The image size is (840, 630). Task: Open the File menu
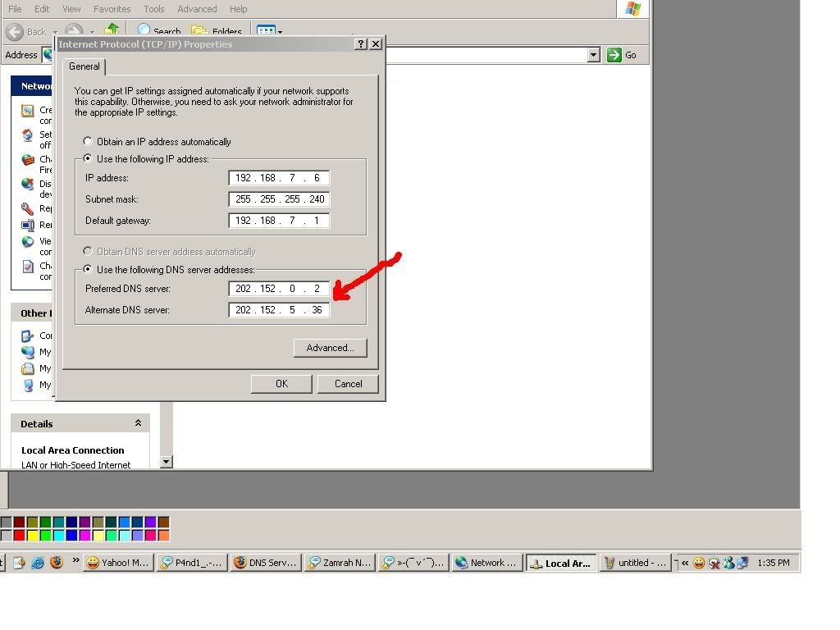click(x=15, y=9)
